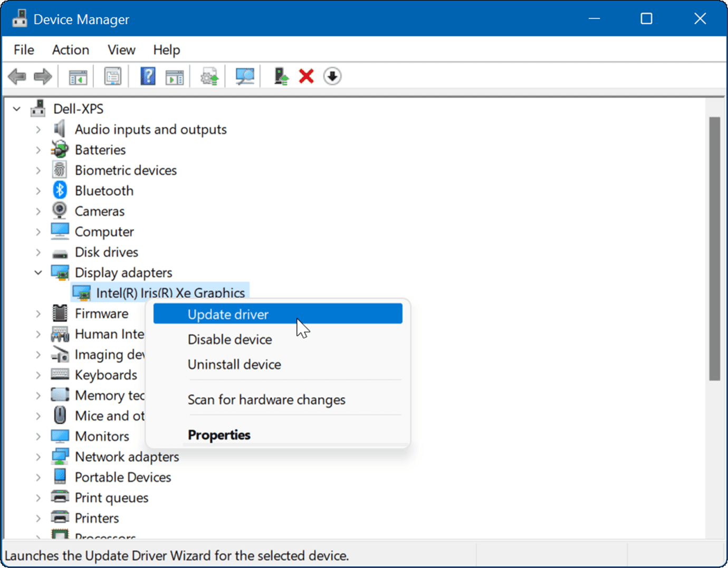This screenshot has width=728, height=568.
Task: Expand the Monitors tree node
Action: [x=37, y=436]
